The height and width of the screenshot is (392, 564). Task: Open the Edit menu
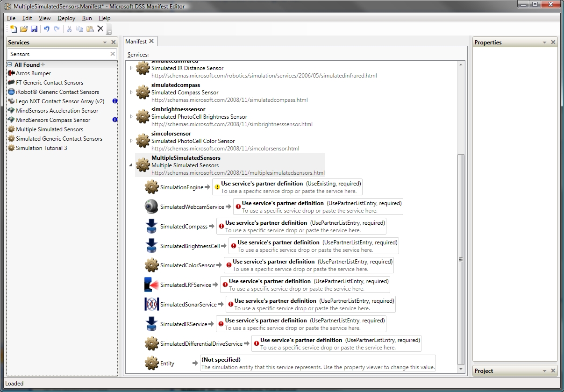click(27, 18)
